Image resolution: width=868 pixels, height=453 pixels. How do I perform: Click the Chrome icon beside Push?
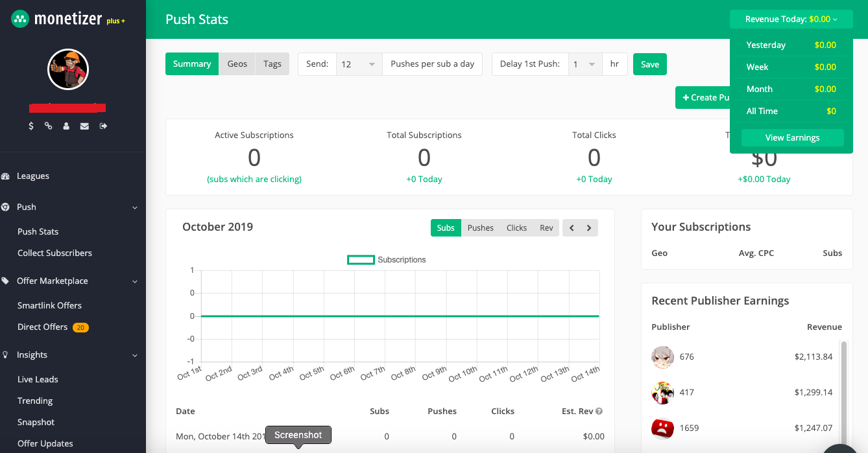tap(5, 207)
